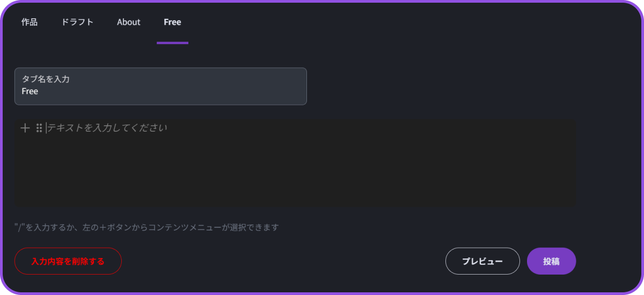
Task: Click the タブ名を入力 label text
Action: click(46, 79)
